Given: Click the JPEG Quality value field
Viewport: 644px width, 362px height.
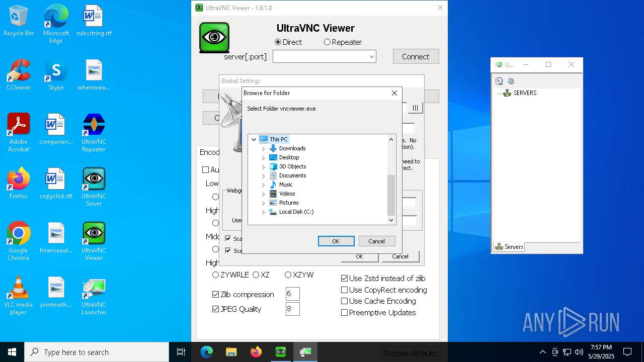Looking at the screenshot, I should click(x=292, y=309).
